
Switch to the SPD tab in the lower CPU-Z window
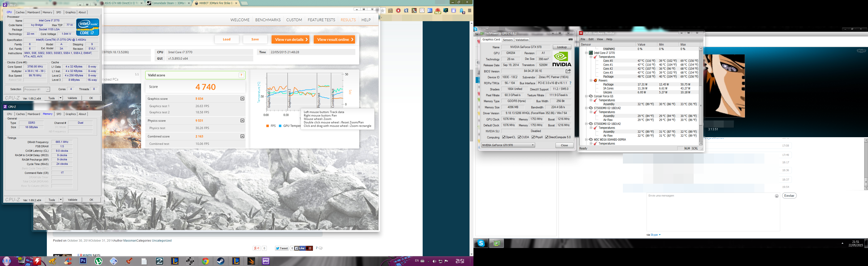tap(59, 114)
